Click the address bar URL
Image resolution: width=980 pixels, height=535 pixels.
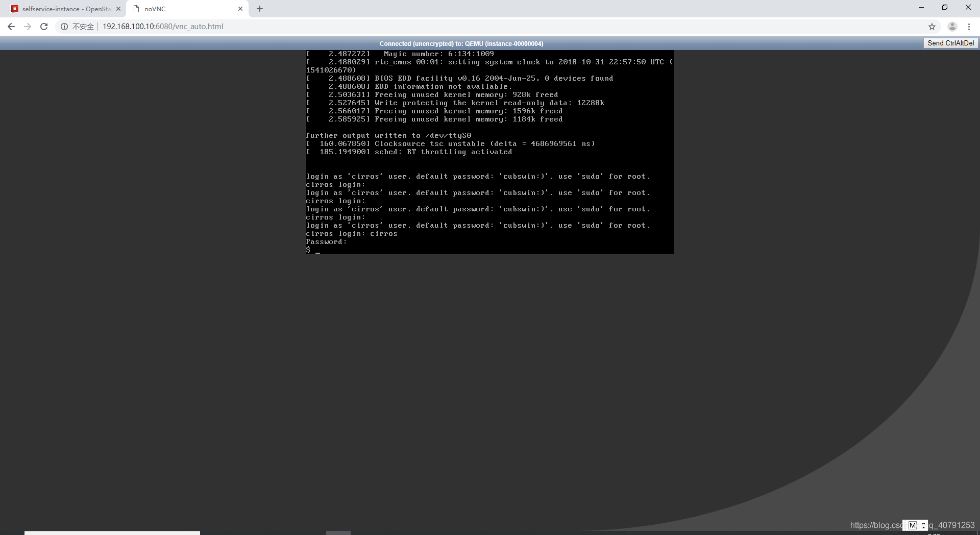(x=163, y=27)
